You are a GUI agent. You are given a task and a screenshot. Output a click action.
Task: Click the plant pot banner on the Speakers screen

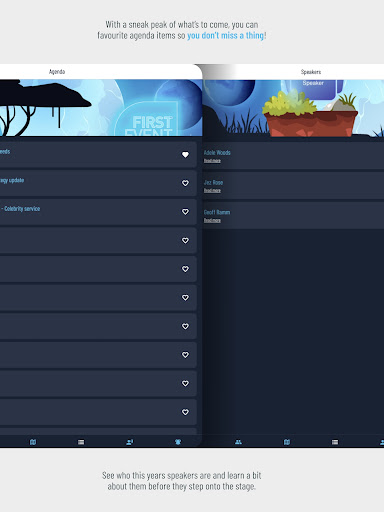[293, 108]
